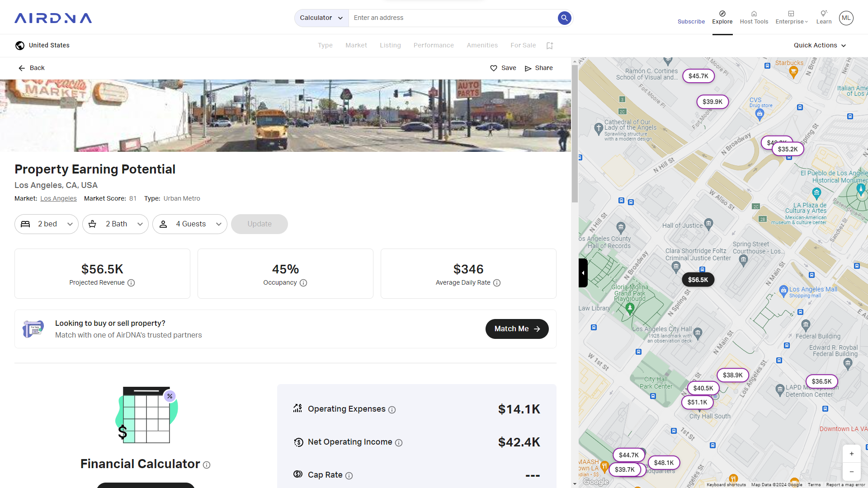
Task: Click the Match Me button
Action: click(516, 328)
